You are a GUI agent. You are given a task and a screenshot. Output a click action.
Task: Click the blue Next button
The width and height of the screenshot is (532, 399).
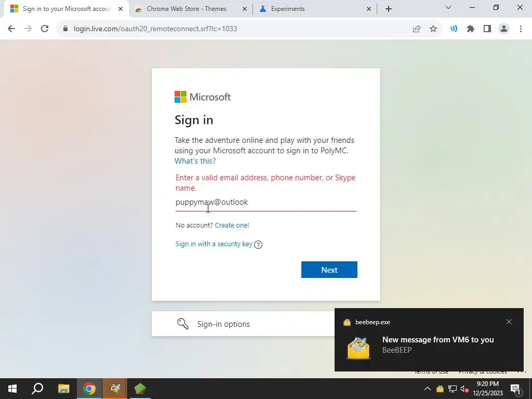pyautogui.click(x=329, y=270)
